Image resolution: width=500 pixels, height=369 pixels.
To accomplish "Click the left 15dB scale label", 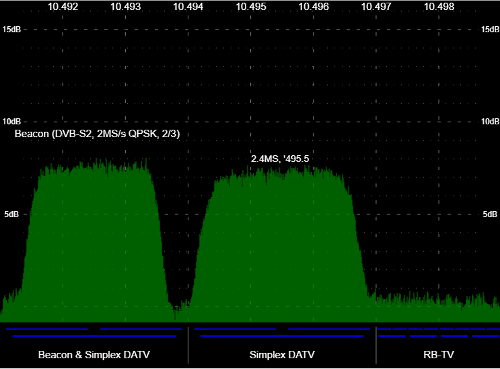I will (x=12, y=29).
